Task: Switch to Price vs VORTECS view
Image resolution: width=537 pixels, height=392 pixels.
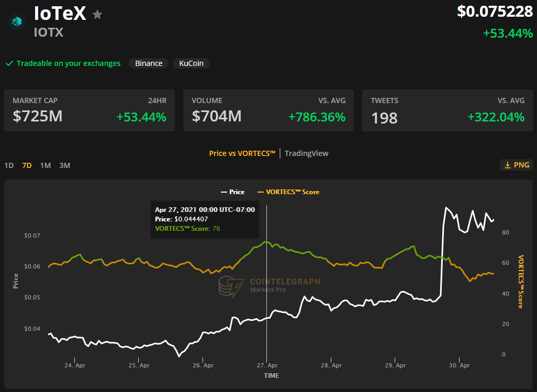Action: click(242, 153)
